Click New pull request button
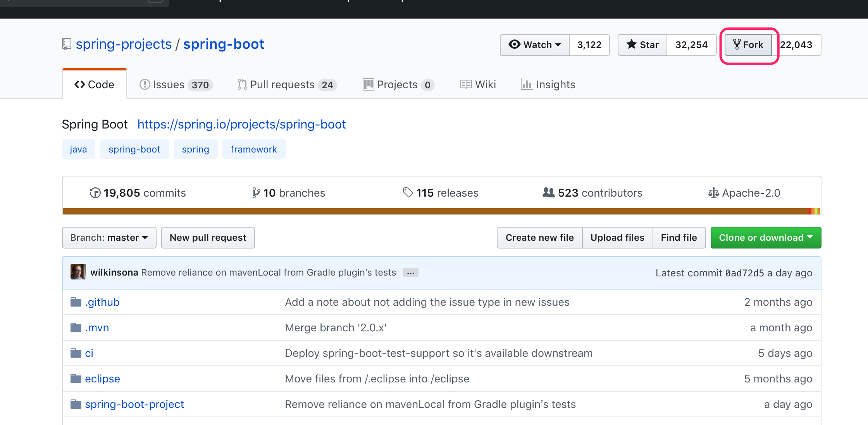The image size is (868, 425). 208,238
